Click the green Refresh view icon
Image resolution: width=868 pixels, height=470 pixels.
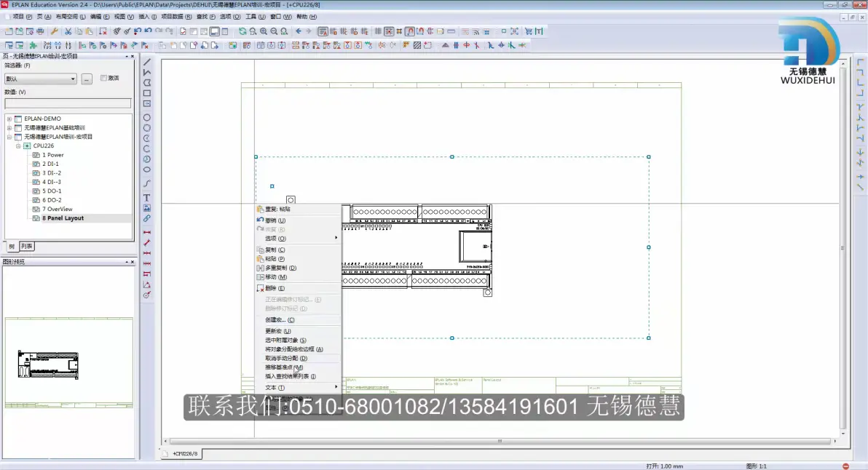tap(242, 31)
